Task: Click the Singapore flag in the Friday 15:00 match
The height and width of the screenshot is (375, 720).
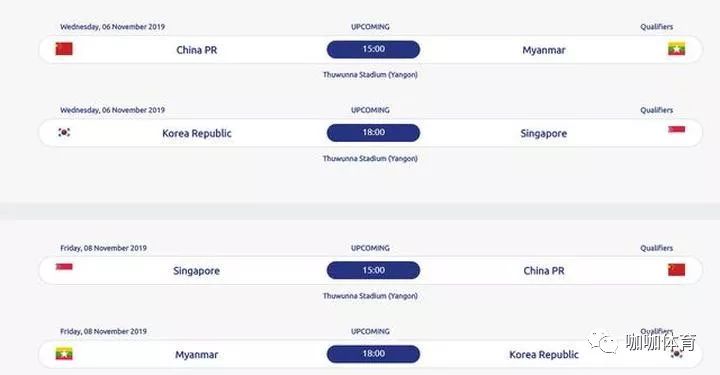Action: tap(64, 267)
